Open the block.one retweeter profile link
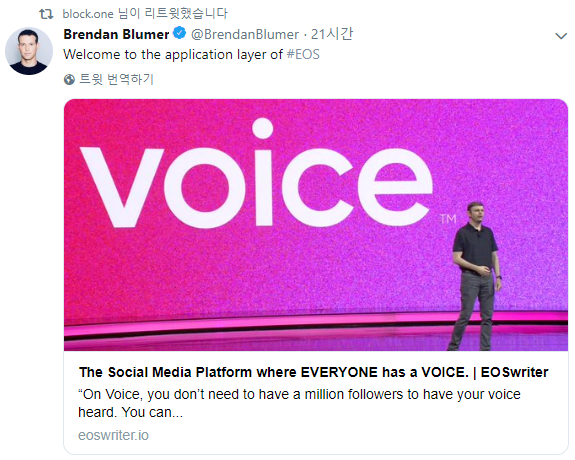The height and width of the screenshot is (460, 575). [x=88, y=14]
